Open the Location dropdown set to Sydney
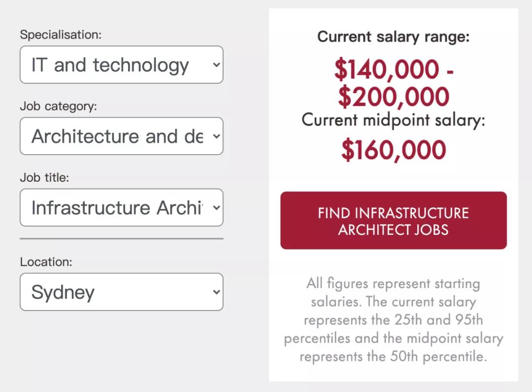This screenshot has height=392, width=532. [111, 292]
